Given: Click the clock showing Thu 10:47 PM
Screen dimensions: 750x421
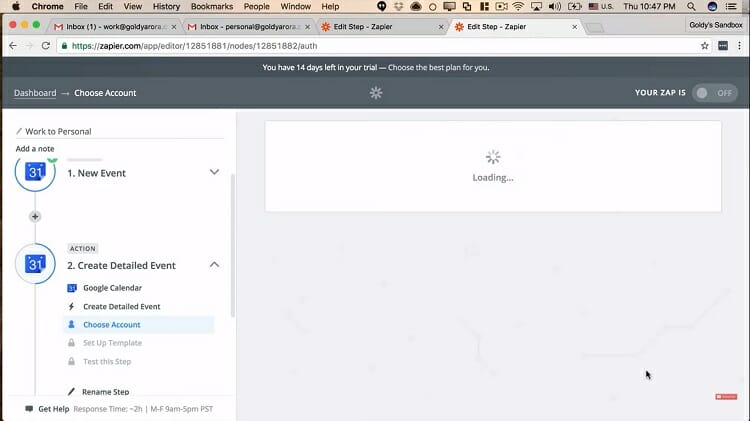Looking at the screenshot, I should point(649,6).
